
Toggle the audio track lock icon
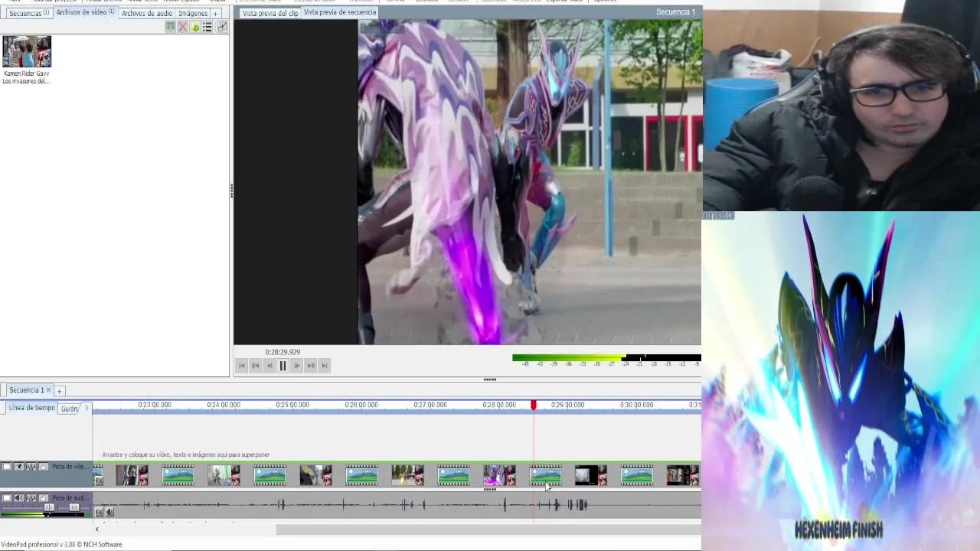click(x=44, y=498)
